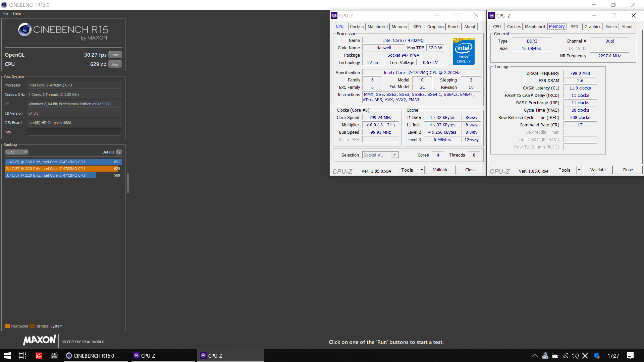
Task: Switch to first CPU-Z taskbar button
Action: tap(163, 356)
